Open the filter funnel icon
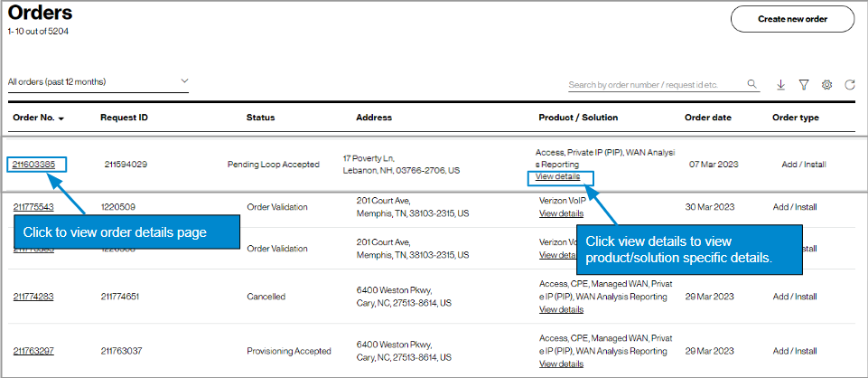 pos(803,85)
